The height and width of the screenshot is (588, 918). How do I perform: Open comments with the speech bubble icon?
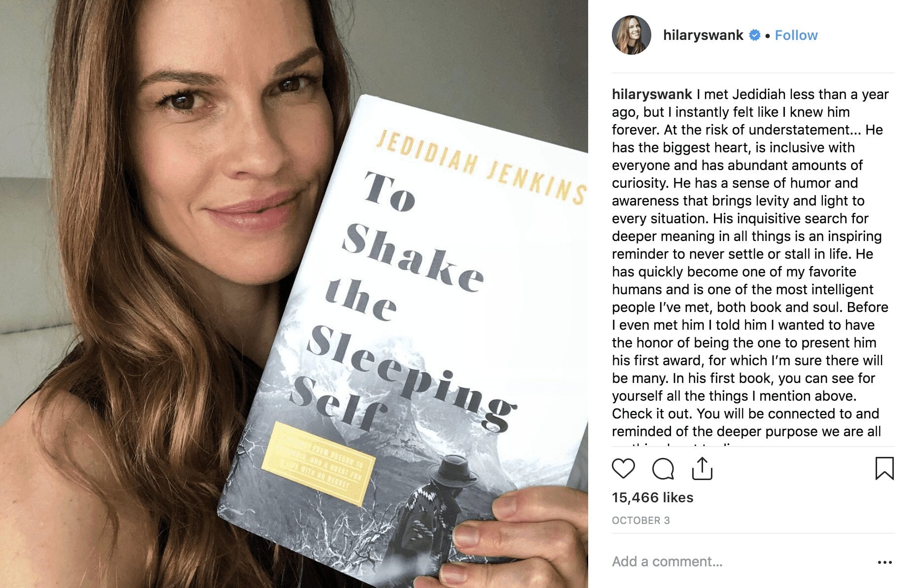[x=663, y=469]
